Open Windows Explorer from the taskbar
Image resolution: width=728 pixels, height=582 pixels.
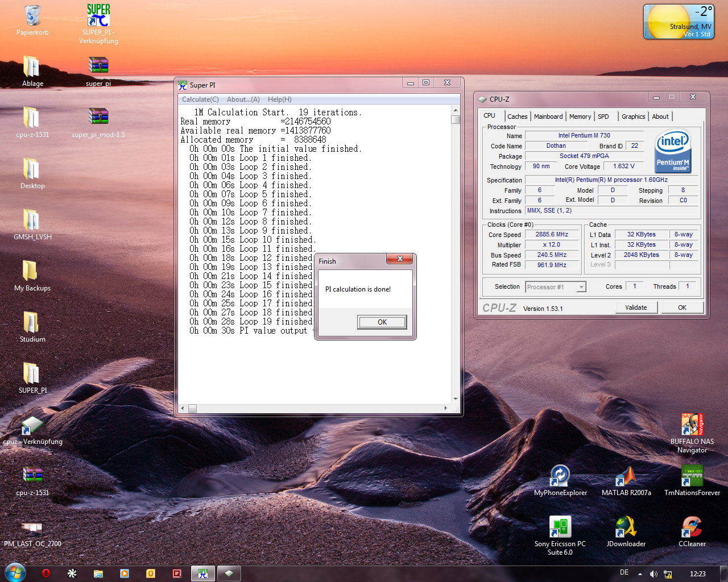tap(98, 573)
